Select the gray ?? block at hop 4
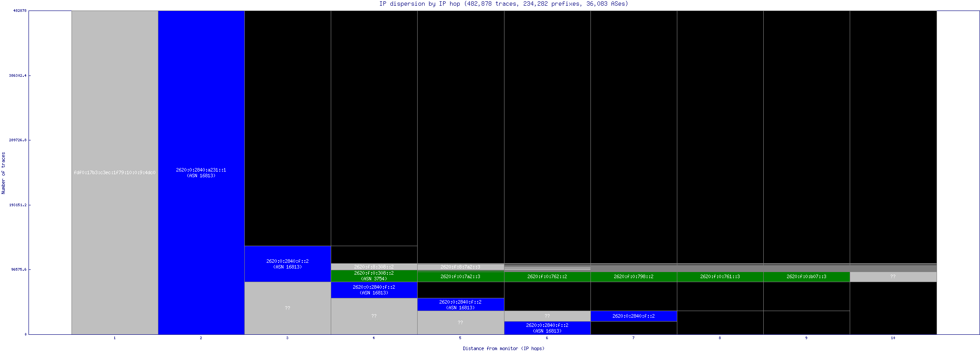 [x=374, y=316]
